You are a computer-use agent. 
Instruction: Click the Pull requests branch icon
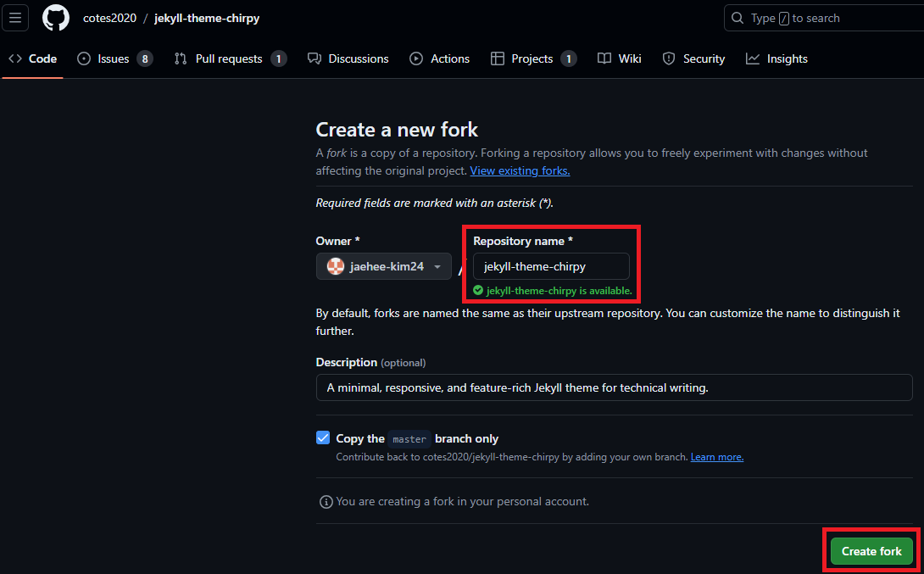tap(181, 59)
